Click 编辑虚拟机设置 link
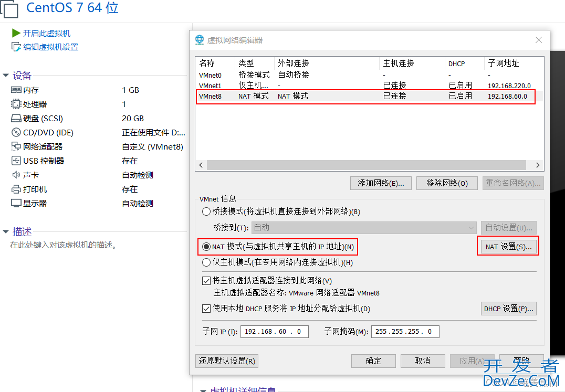 pyautogui.click(x=51, y=47)
